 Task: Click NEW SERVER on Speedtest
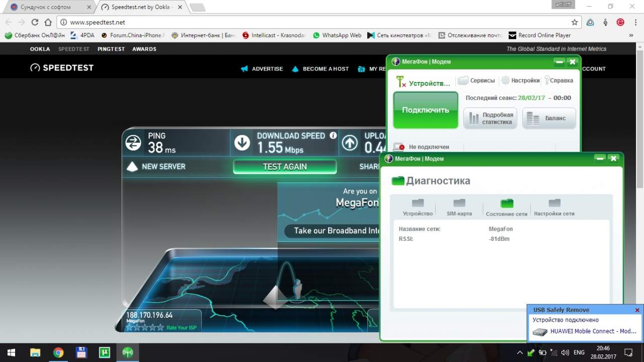click(156, 166)
